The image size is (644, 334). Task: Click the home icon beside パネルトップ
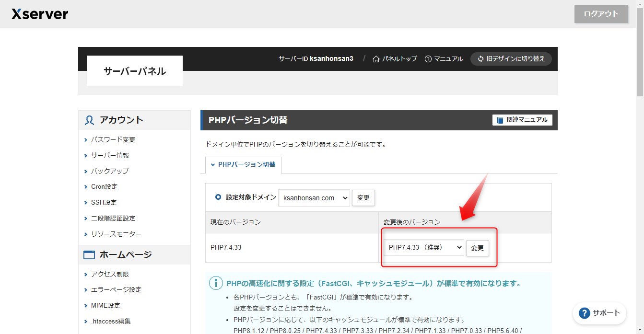tap(376, 58)
